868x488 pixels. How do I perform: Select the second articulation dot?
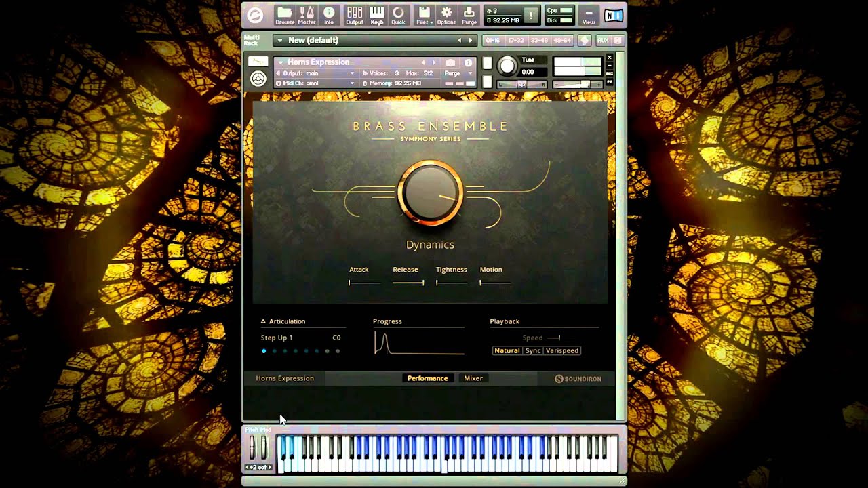click(x=274, y=351)
